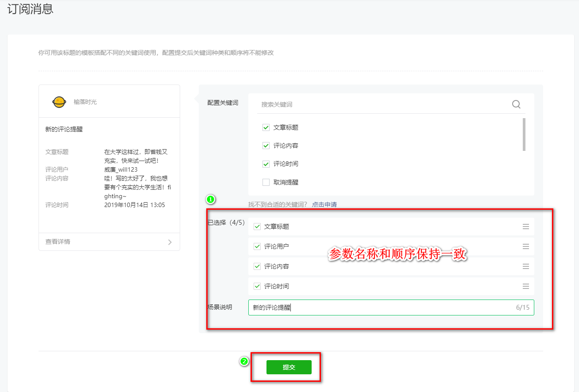The height and width of the screenshot is (392, 579).
Task: Click the drag handle for 文章标题 row
Action: 525,227
